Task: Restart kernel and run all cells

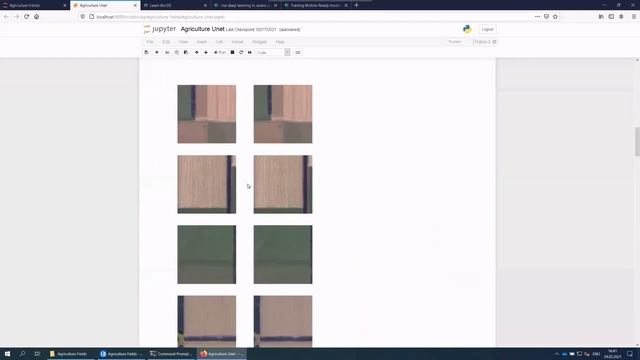Action: click(x=250, y=52)
